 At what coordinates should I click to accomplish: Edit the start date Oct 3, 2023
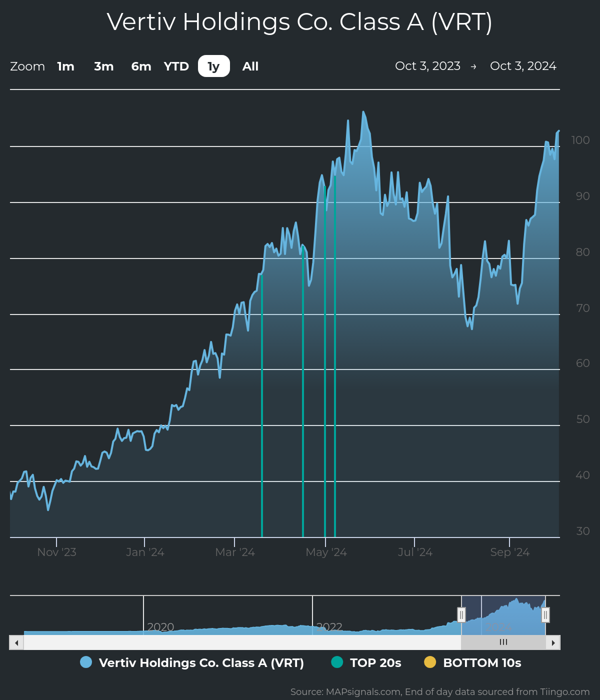pyautogui.click(x=427, y=66)
